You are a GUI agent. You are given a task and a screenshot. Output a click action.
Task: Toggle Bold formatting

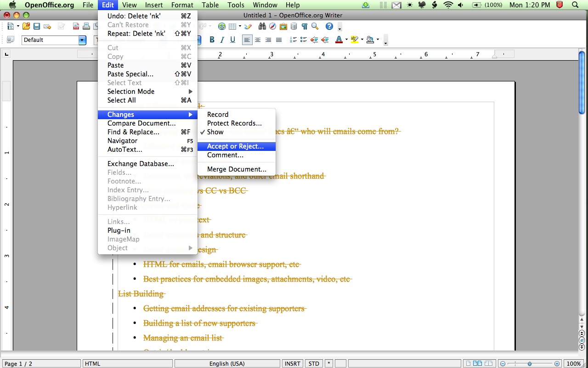212,40
